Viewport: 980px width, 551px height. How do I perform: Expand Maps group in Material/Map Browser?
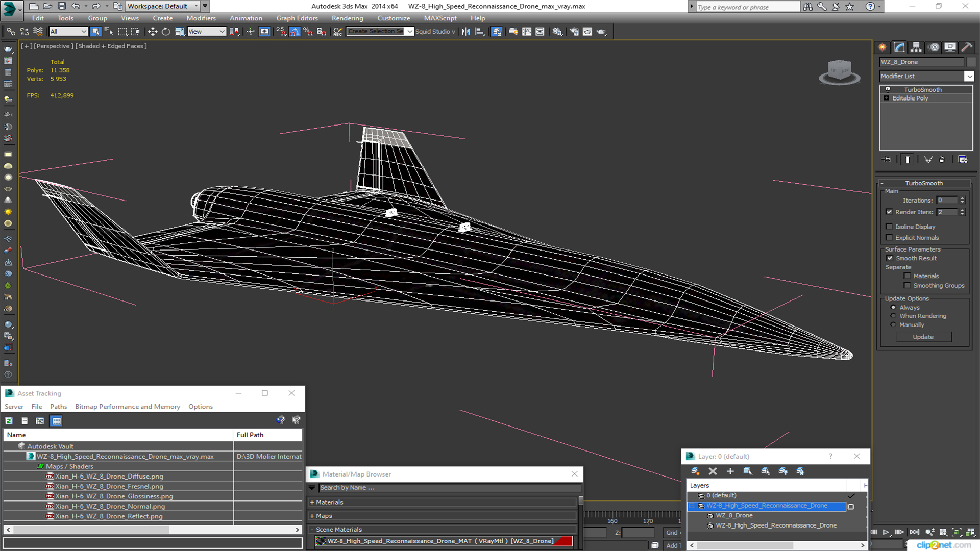pyautogui.click(x=312, y=516)
